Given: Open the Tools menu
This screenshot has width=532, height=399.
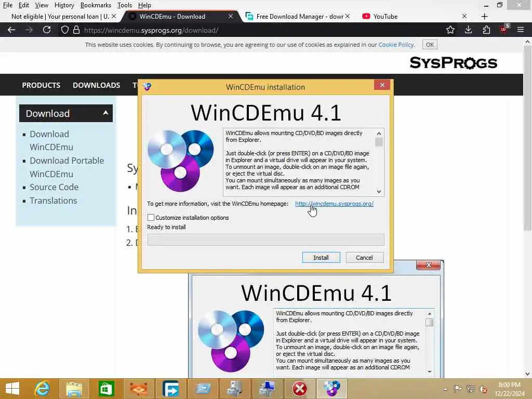Looking at the screenshot, I should (125, 5).
